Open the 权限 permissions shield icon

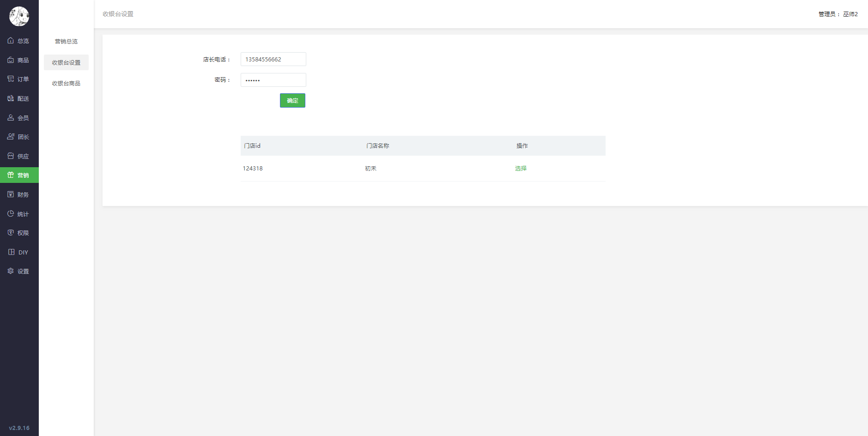tap(11, 233)
